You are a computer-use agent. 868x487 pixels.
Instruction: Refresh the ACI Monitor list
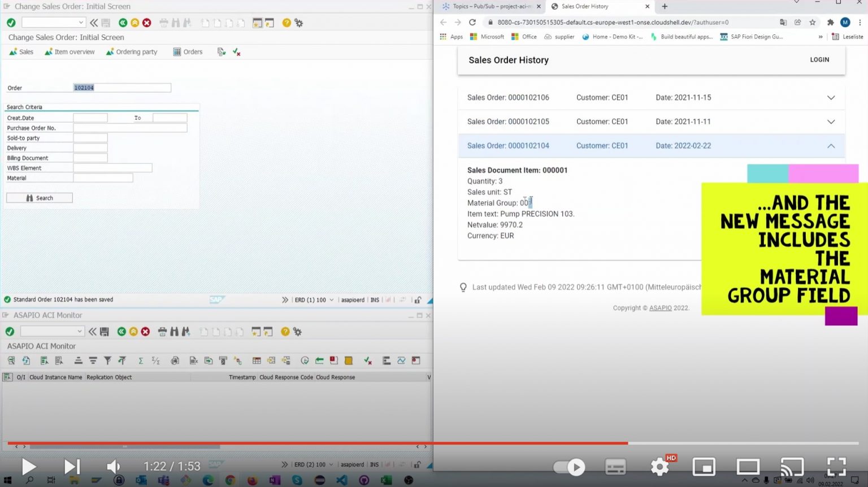point(25,360)
